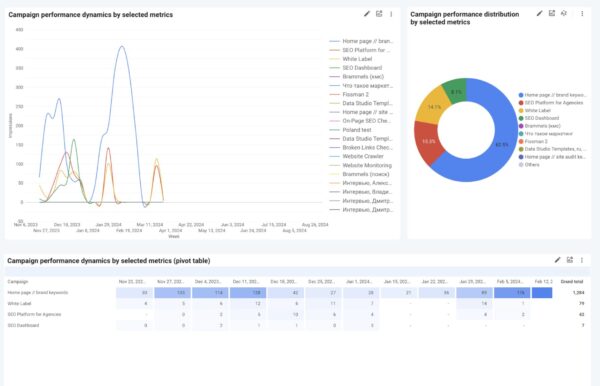
Task: Toggle 'Home page // bran...' line legend entry
Action: point(361,41)
